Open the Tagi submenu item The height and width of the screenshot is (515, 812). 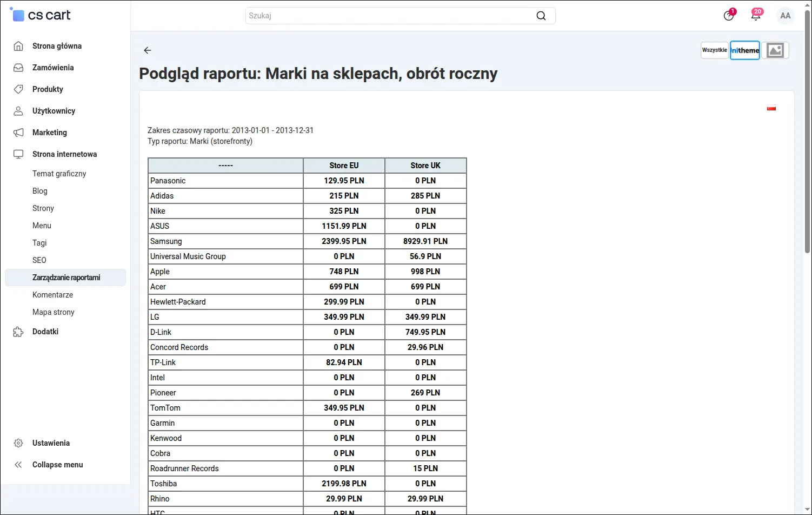click(x=39, y=243)
